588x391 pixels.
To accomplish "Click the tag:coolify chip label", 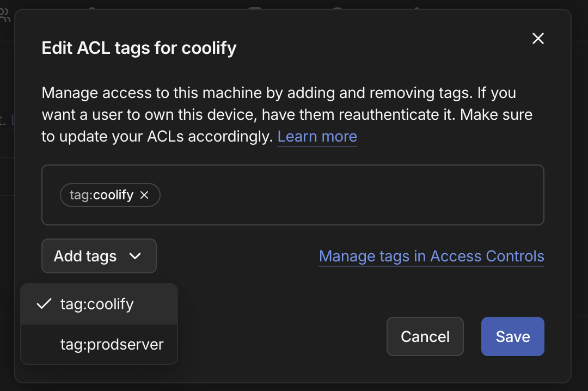I will tap(113, 195).
